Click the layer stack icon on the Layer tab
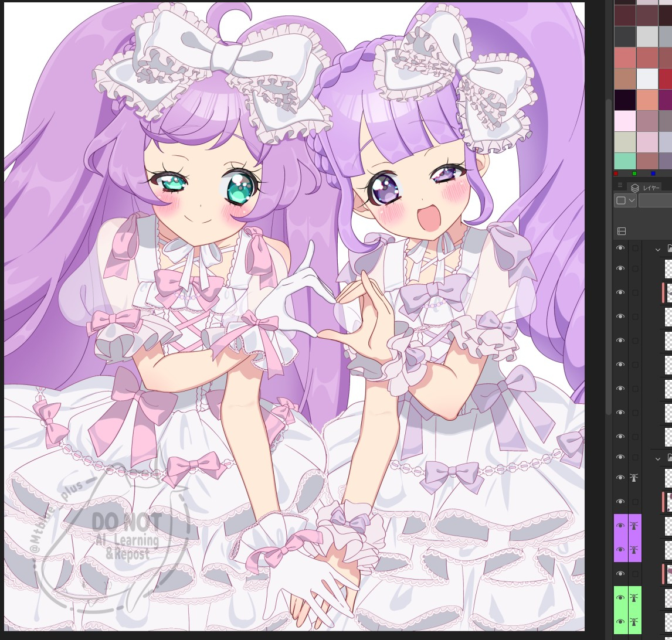The image size is (672, 640). pyautogui.click(x=635, y=188)
